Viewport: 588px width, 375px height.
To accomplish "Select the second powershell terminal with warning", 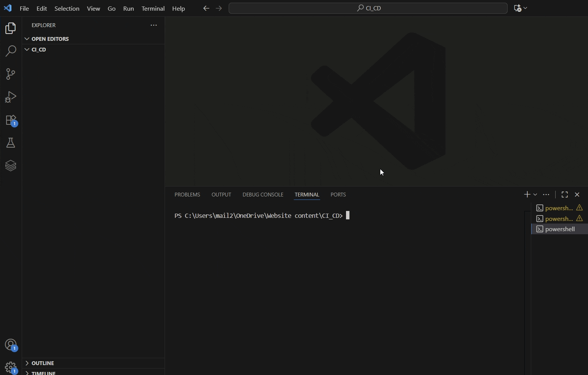I will point(559,219).
